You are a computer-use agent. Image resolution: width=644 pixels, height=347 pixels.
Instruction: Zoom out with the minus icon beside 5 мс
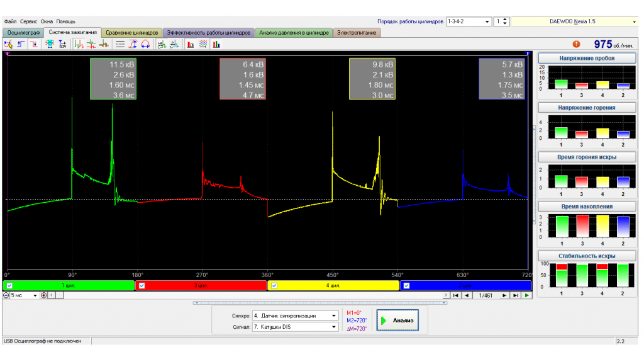[x=6, y=295]
